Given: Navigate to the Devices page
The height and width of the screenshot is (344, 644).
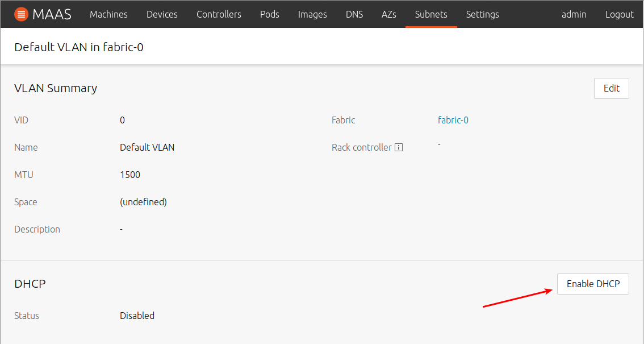Looking at the screenshot, I should [x=162, y=14].
